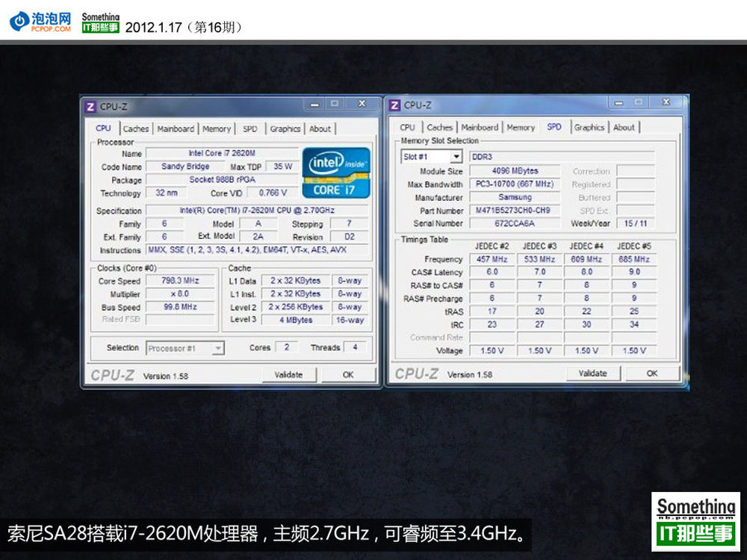Click the Multiplier value x 8.0

180,293
